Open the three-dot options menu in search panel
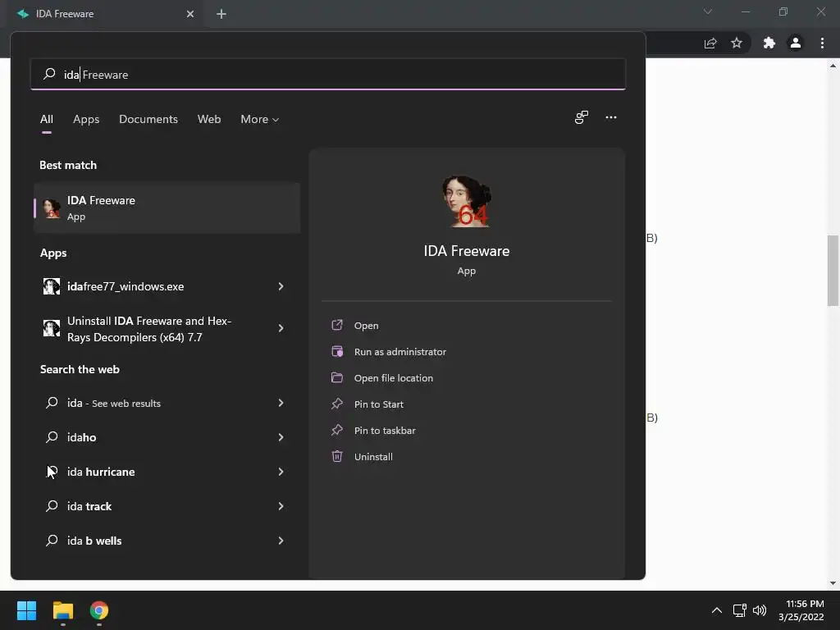Screen dimensions: 840x630 [610, 117]
